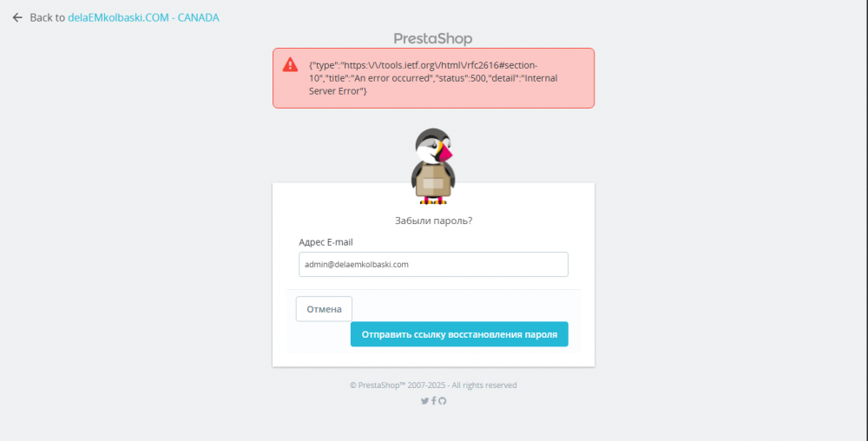
Task: Click the admin@delaemkolbaski.com text in the field
Action: [357, 264]
